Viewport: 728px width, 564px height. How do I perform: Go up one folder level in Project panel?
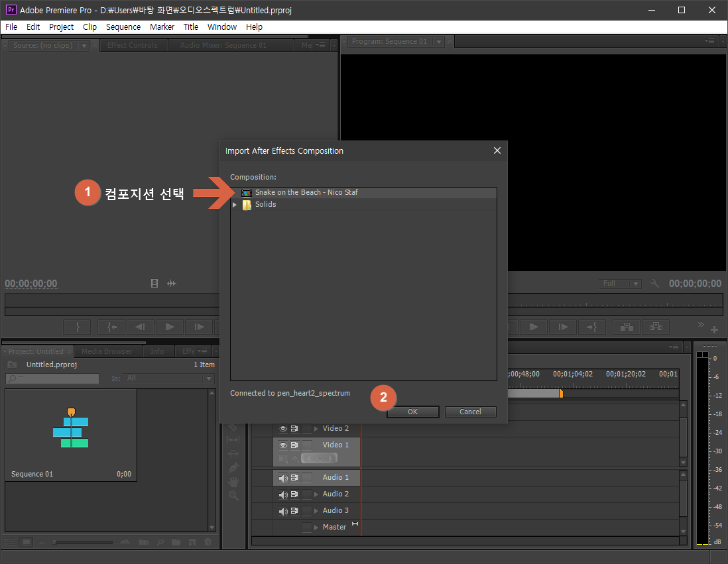pos(12,365)
